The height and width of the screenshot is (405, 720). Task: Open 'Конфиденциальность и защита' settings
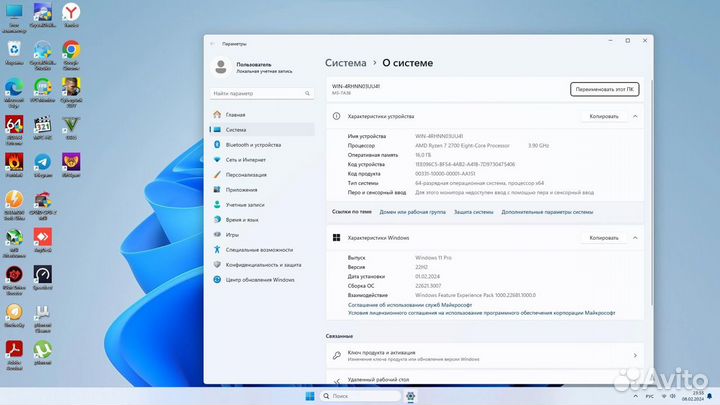coord(262,265)
